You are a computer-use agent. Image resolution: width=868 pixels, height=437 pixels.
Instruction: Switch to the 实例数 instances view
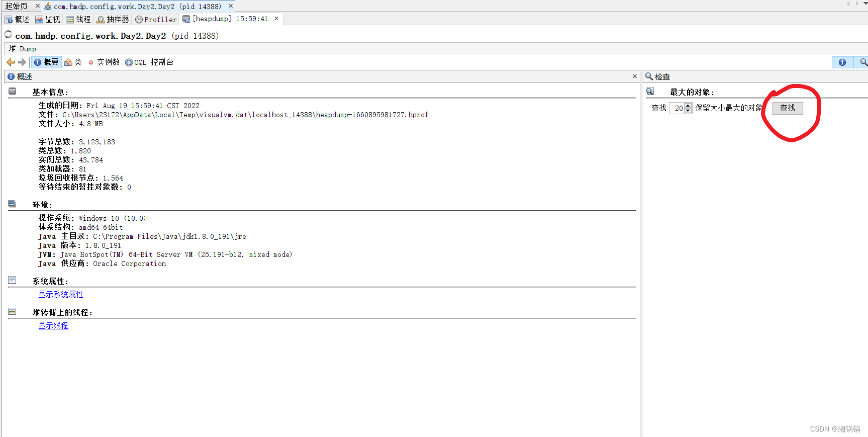point(104,62)
